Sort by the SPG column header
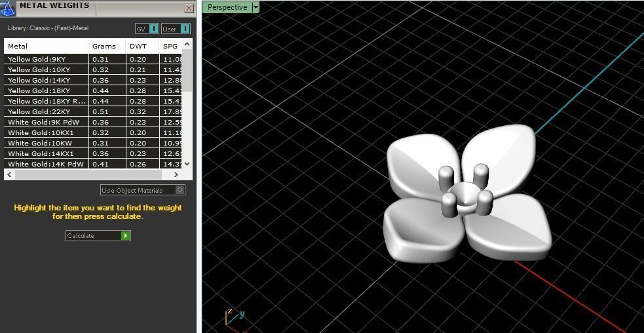This screenshot has width=644, height=333. pos(170,46)
